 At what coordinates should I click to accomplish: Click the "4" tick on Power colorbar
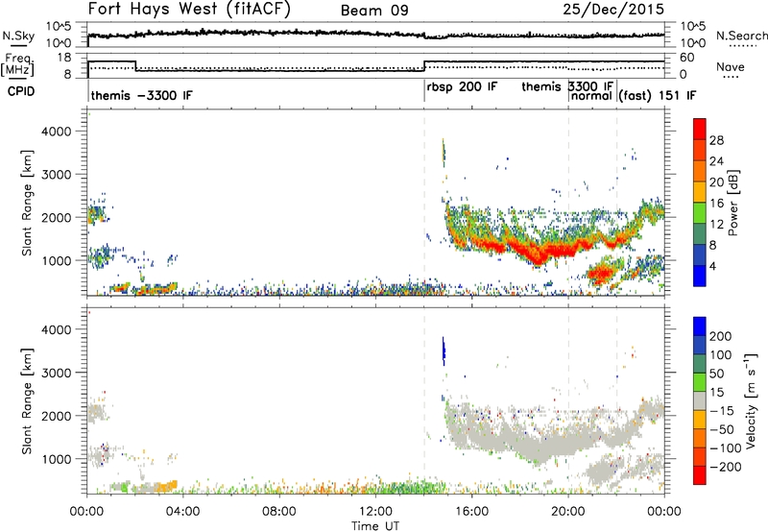pyautogui.click(x=712, y=267)
